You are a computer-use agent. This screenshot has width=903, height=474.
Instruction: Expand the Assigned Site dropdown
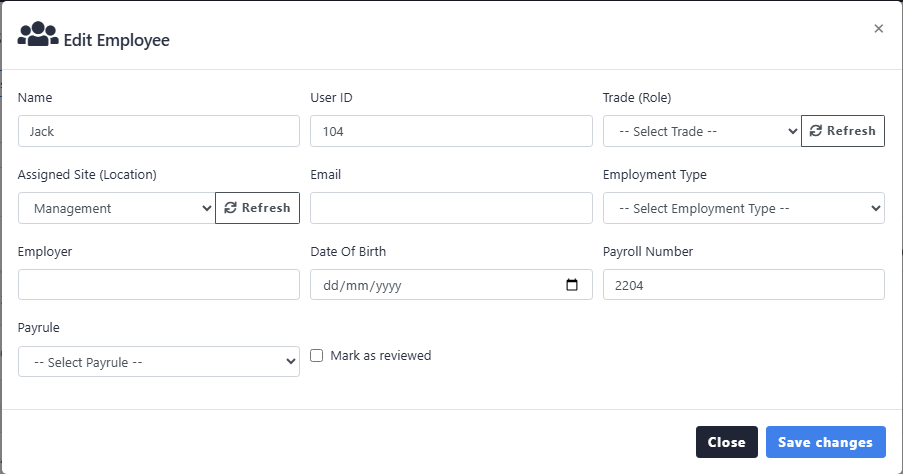[x=117, y=208]
